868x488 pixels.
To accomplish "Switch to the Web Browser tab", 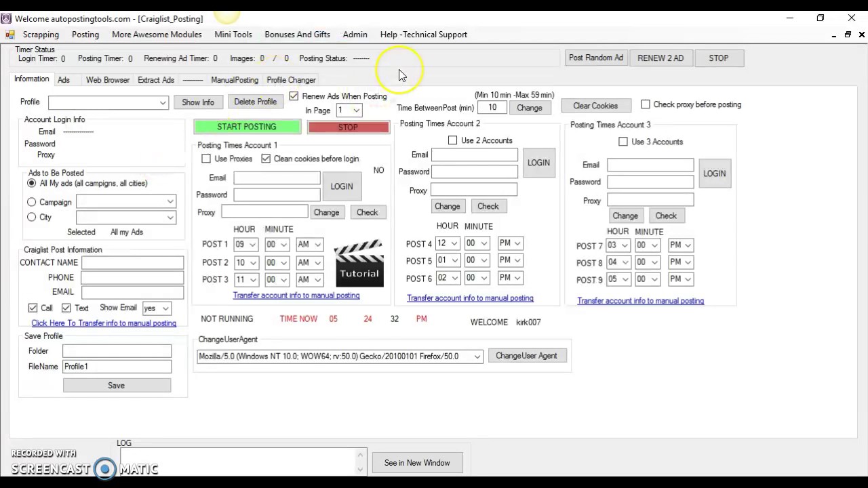I will coord(108,80).
